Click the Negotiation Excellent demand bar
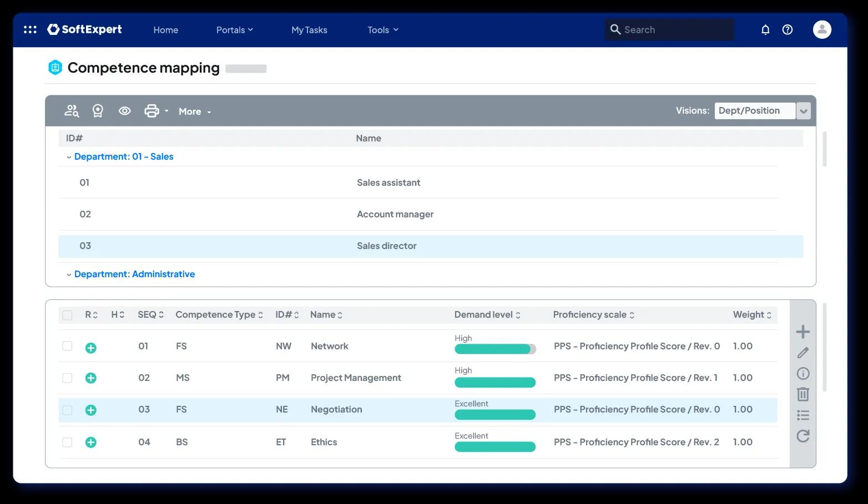The width and height of the screenshot is (868, 504). pyautogui.click(x=495, y=414)
